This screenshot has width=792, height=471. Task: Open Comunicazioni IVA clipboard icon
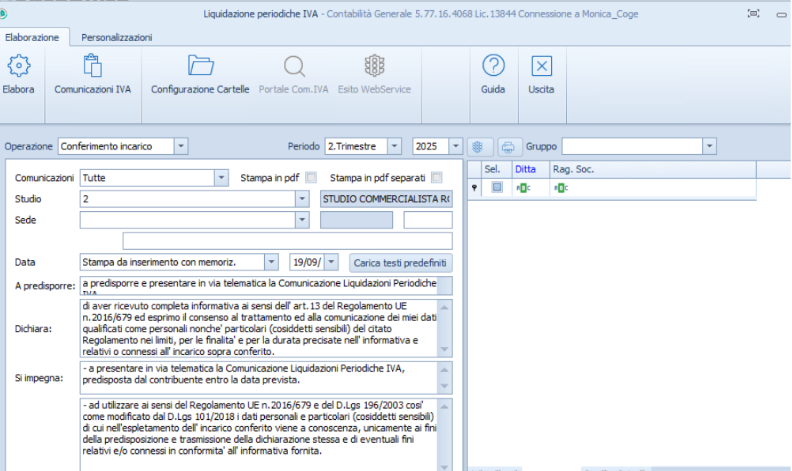(x=92, y=67)
